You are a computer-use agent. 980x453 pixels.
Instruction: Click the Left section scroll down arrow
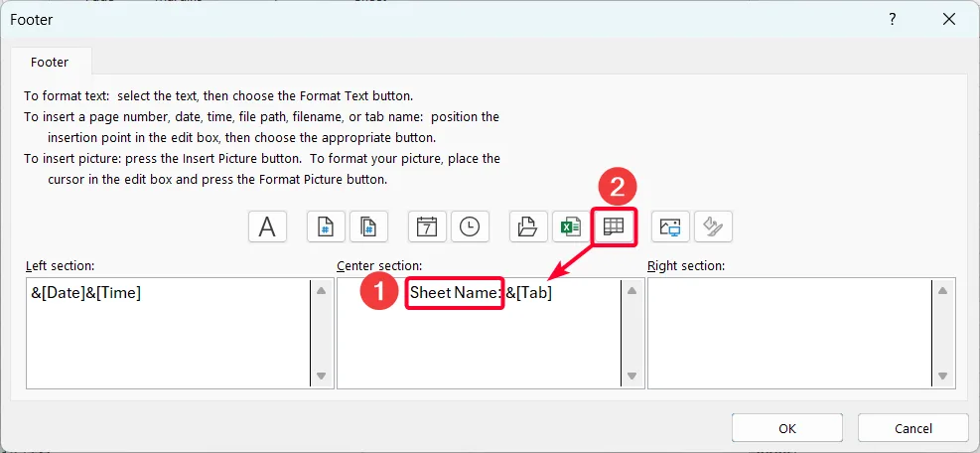pyautogui.click(x=322, y=377)
